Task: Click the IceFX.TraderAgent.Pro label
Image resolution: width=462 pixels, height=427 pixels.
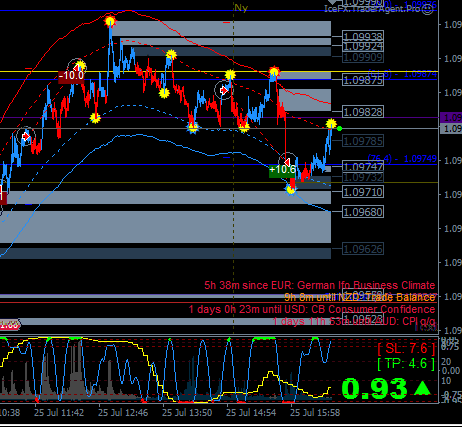Action: point(372,9)
